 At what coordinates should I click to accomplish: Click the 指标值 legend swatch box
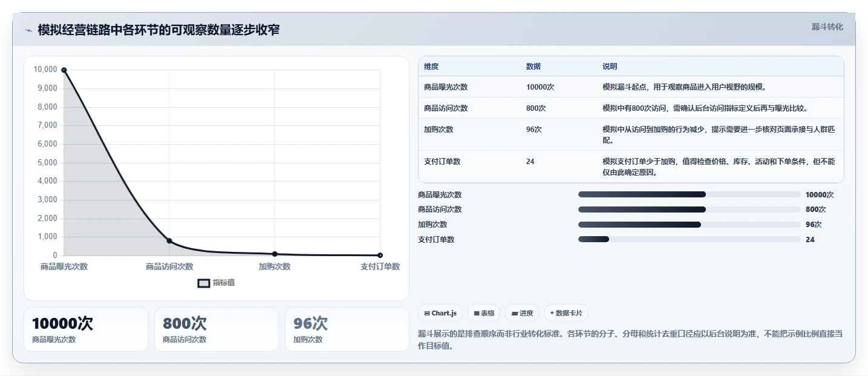pos(204,283)
